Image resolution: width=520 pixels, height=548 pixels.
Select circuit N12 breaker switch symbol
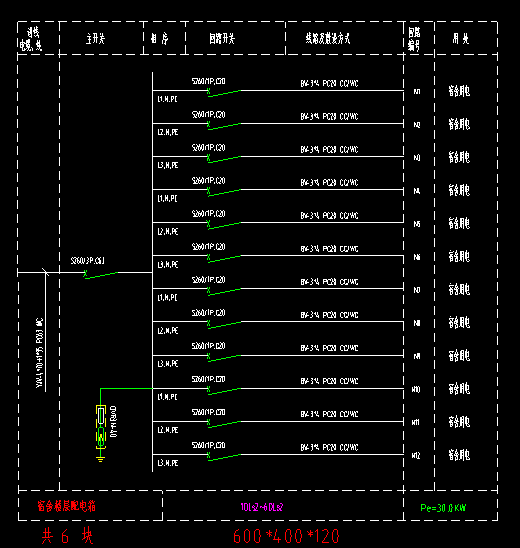click(x=224, y=456)
